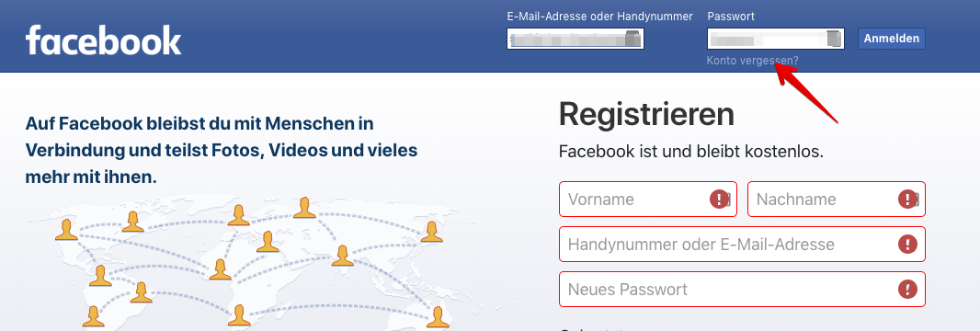
Task: Click the Anmelden button
Action: coord(891,39)
